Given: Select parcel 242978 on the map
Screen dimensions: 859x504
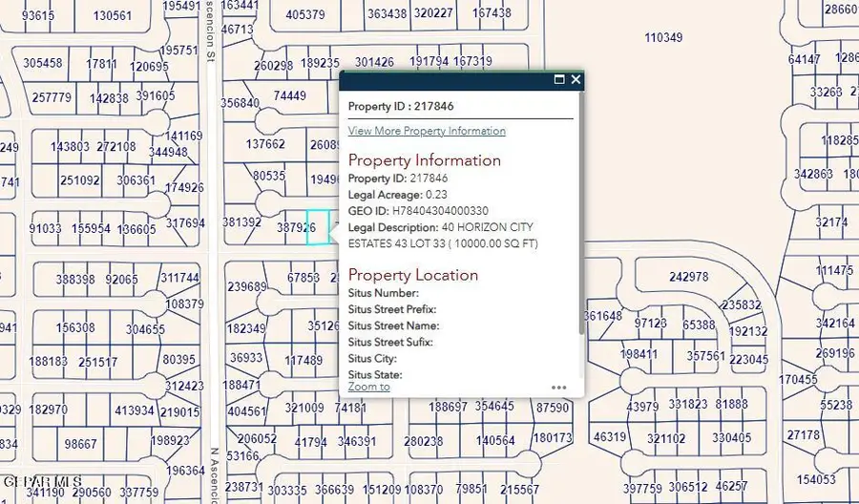Looking at the screenshot, I should (x=688, y=277).
